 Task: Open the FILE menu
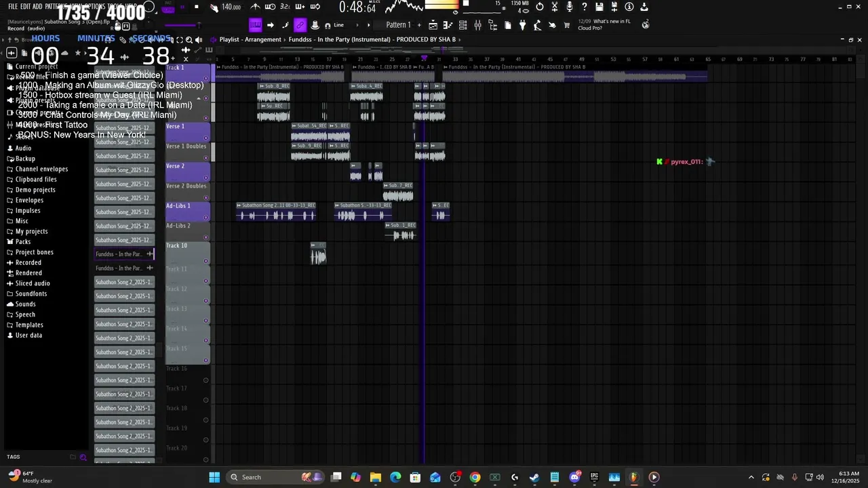coord(13,7)
